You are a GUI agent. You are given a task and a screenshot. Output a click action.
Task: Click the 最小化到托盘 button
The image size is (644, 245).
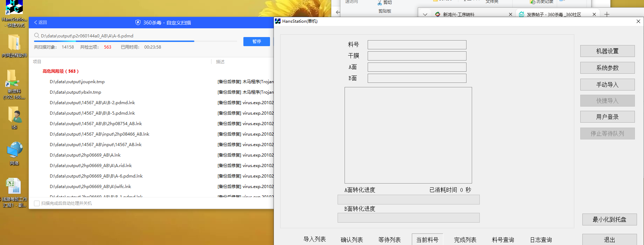(x=609, y=219)
